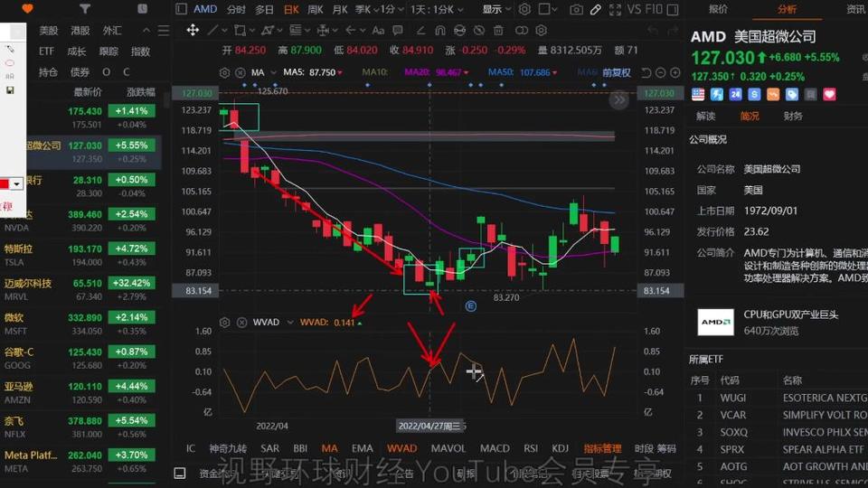Collapse market tabs with the up chevron

tap(146, 31)
